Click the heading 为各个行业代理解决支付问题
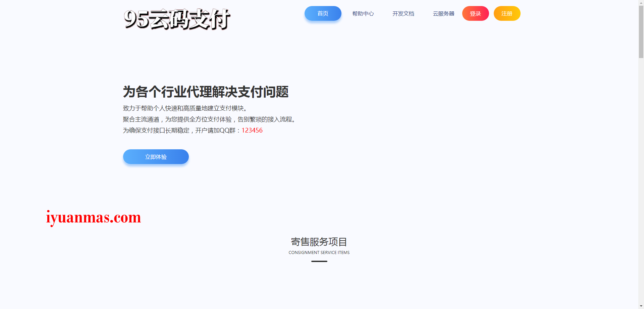This screenshot has height=309, width=644. pyautogui.click(x=206, y=92)
